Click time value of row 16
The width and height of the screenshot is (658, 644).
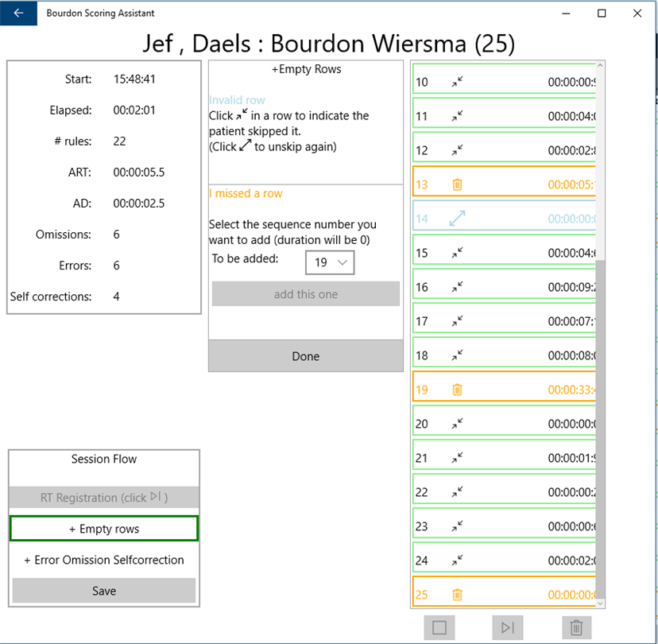571,287
